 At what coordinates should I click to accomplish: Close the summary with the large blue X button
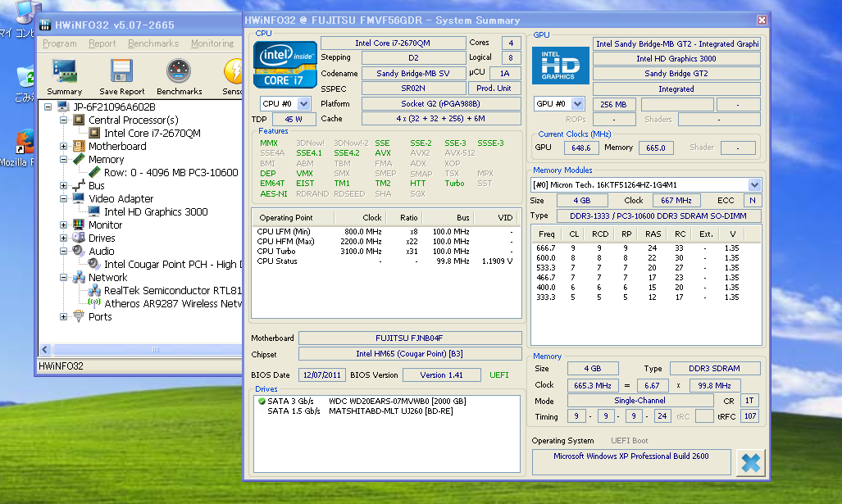point(751,463)
